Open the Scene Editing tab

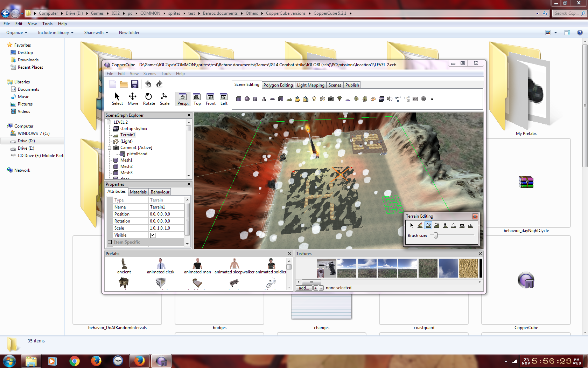point(247,84)
